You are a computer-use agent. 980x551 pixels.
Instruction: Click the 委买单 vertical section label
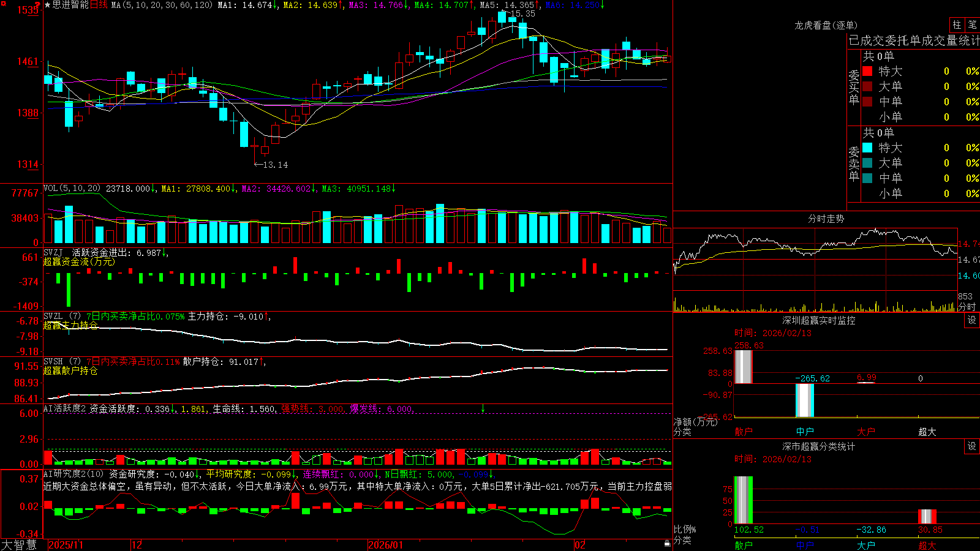coord(854,87)
